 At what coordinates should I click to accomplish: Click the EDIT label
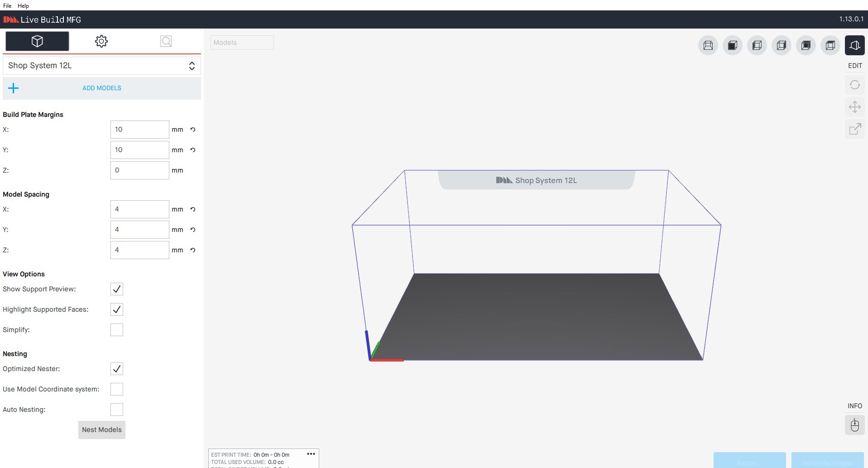855,66
